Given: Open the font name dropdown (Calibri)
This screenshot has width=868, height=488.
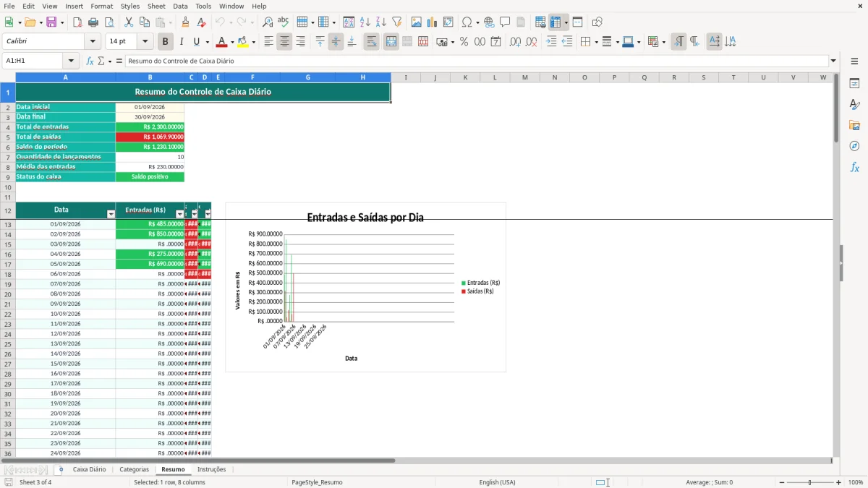Looking at the screenshot, I should click(x=94, y=42).
